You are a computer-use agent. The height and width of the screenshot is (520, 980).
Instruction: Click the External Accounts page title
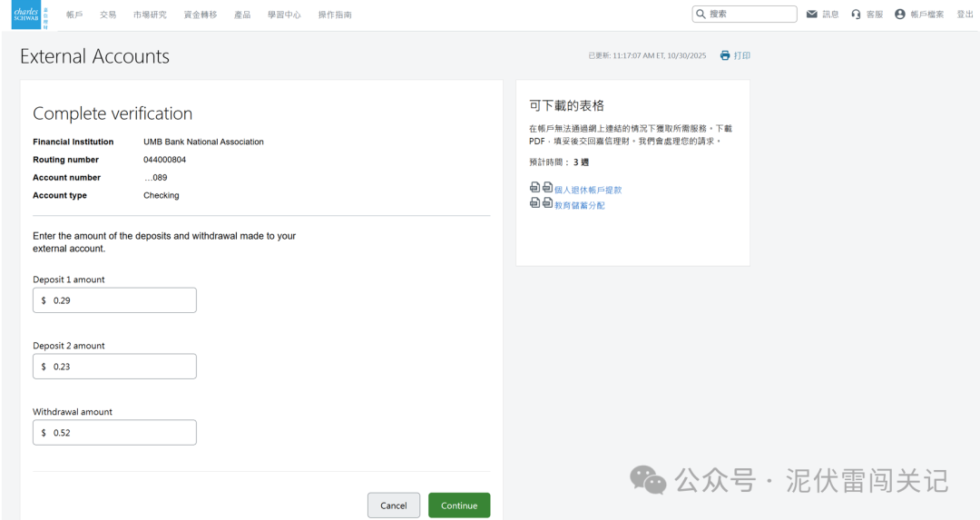pos(95,56)
